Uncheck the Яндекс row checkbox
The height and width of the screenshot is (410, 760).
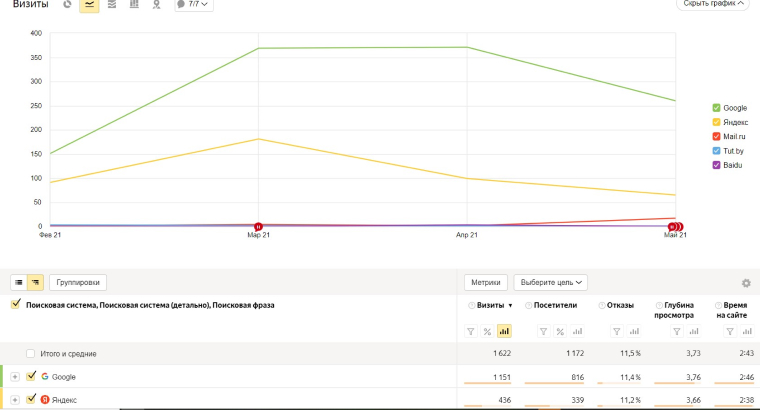(x=31, y=400)
